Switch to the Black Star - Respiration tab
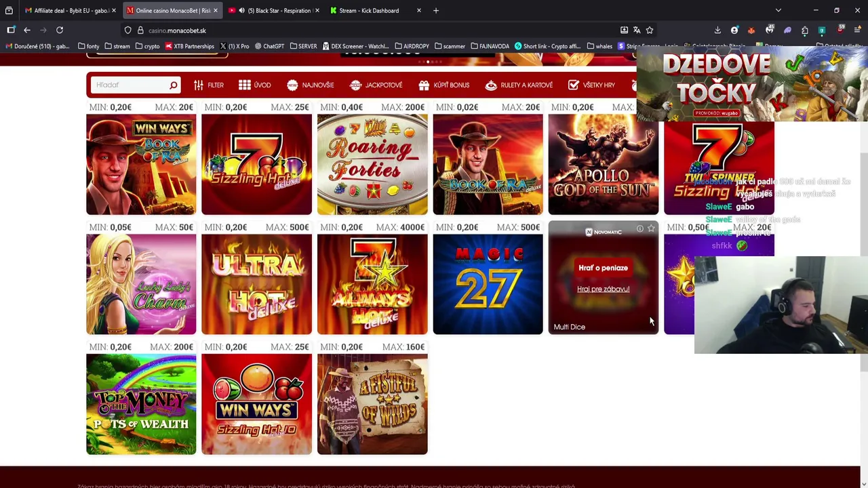868x488 pixels. (x=273, y=10)
